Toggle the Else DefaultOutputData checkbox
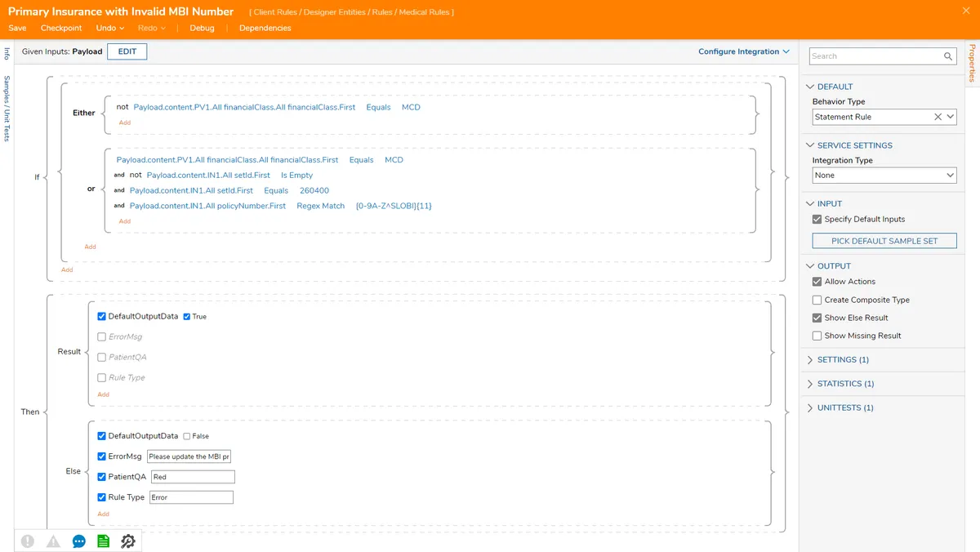Viewport: 980px width, 552px height. [101, 436]
